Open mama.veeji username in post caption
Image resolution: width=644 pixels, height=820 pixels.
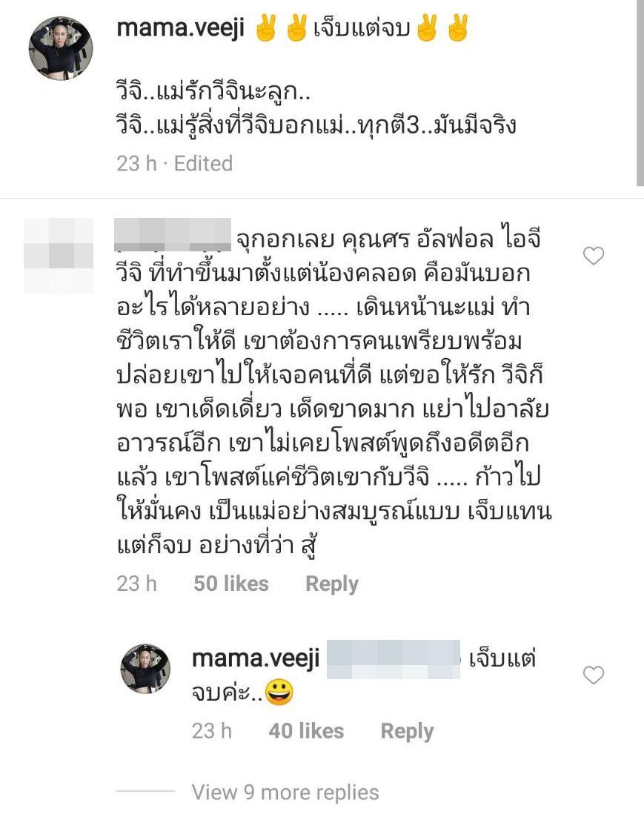point(180,27)
